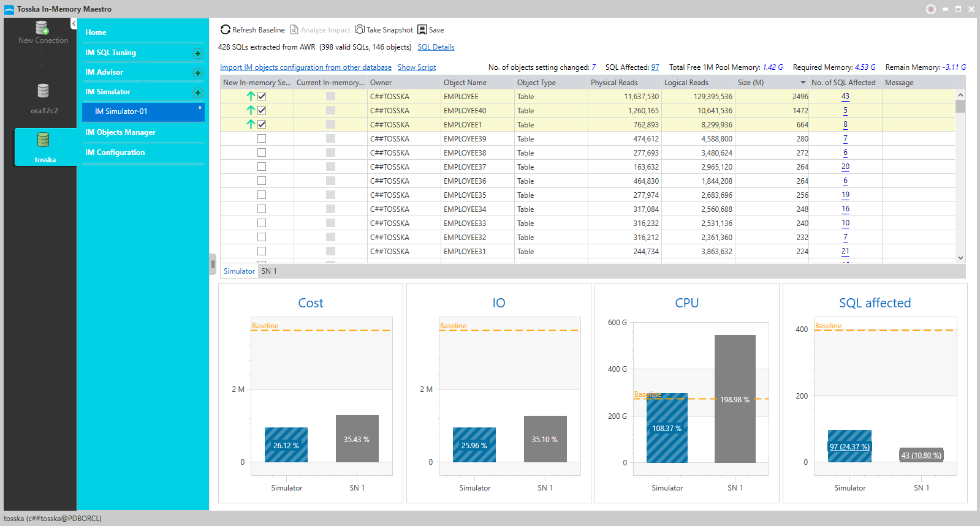Image resolution: width=980 pixels, height=526 pixels.
Task: Tick the checkbox for EMPLOYEE35 row
Action: [262, 195]
